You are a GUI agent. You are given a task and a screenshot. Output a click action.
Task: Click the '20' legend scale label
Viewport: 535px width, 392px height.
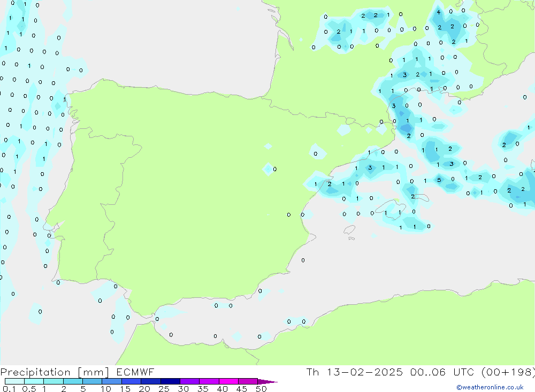[144, 389]
